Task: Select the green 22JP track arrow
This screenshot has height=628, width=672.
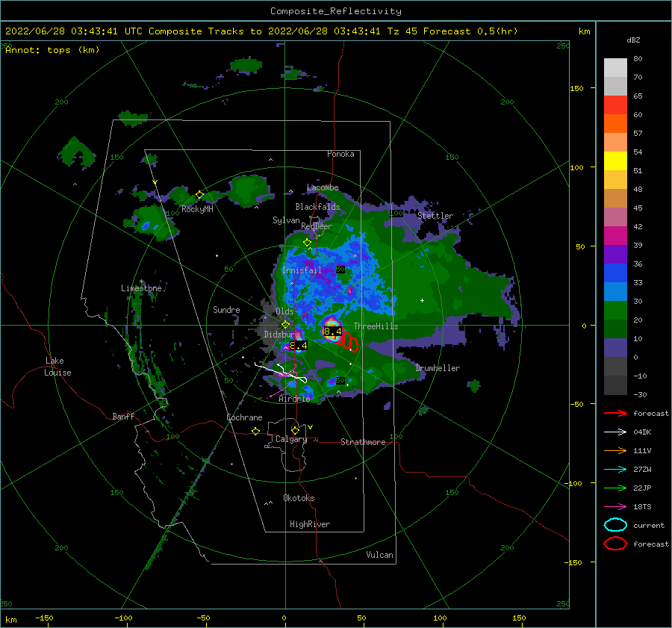Action: pyautogui.click(x=615, y=488)
